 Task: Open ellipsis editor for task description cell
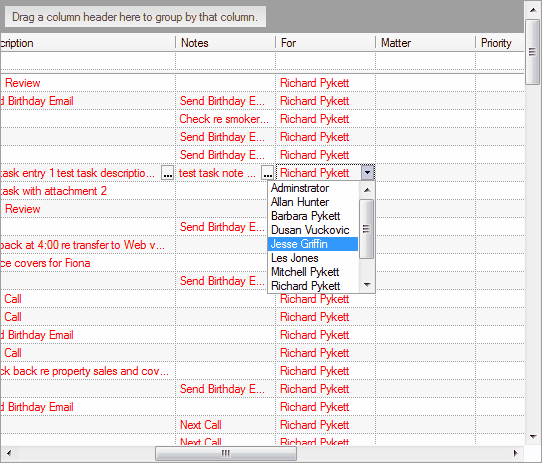tap(168, 173)
